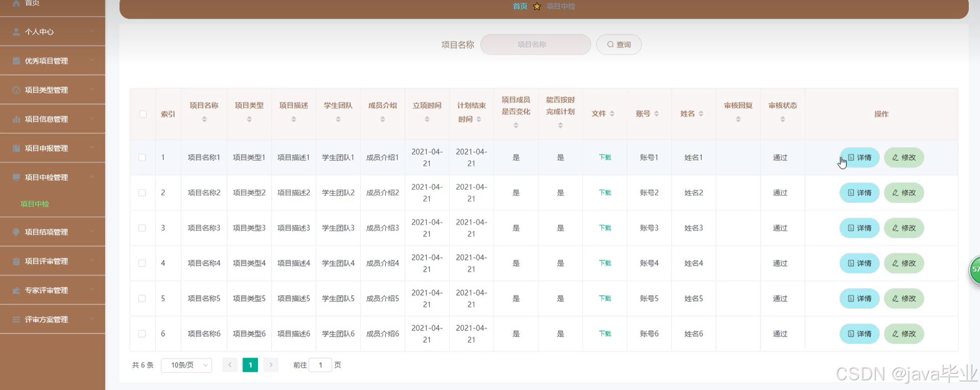Collapse the 项目中检管理 menu chevron
The height and width of the screenshot is (390, 980).
tap(92, 177)
